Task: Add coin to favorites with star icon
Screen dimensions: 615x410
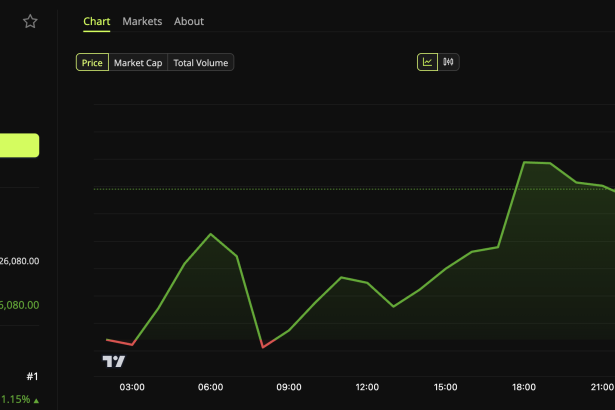Action: pyautogui.click(x=30, y=21)
